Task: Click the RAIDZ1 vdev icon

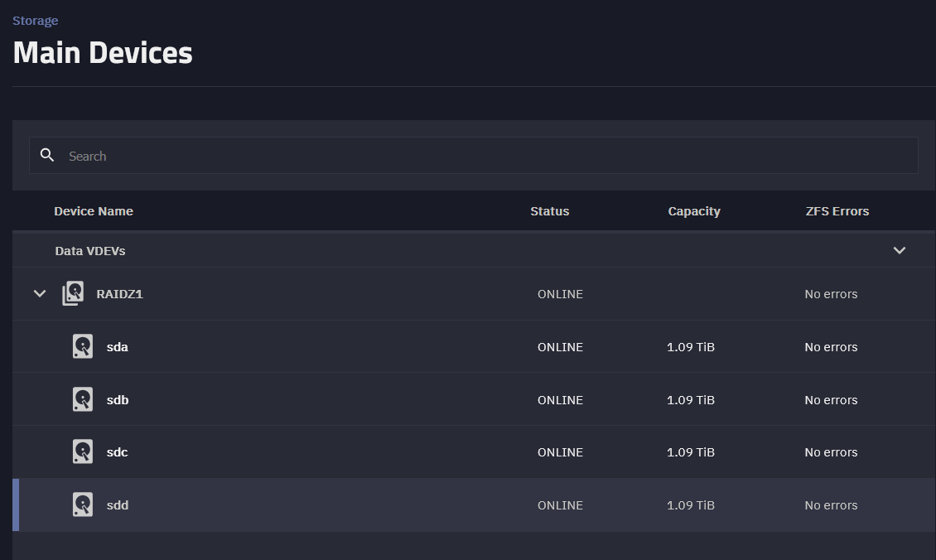Action: pyautogui.click(x=74, y=293)
